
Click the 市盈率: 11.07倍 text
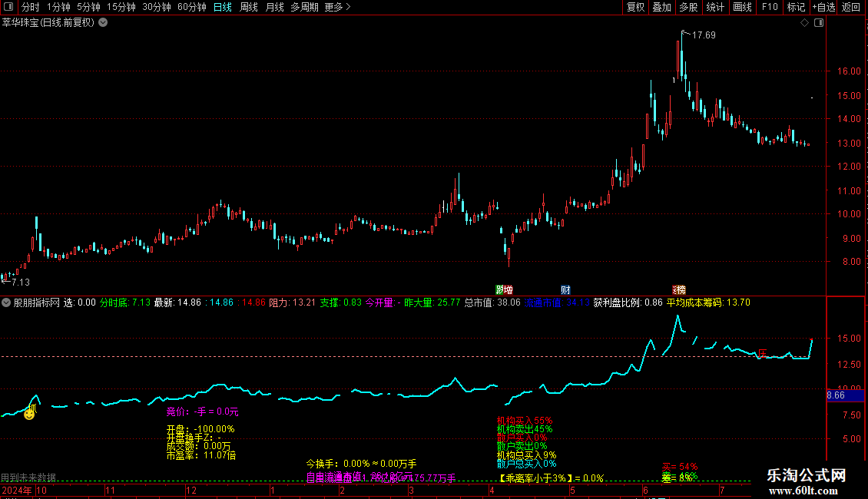201,455
